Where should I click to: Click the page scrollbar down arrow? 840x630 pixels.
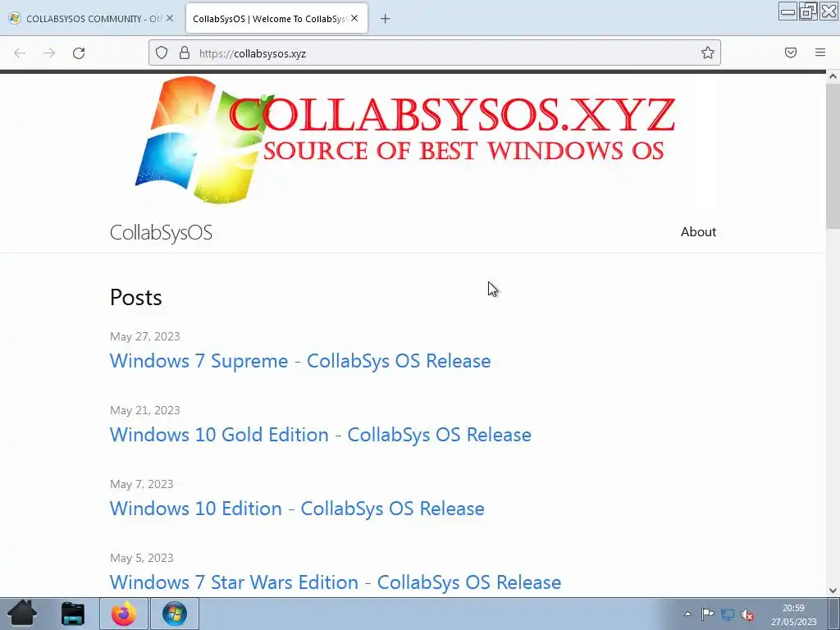click(x=833, y=591)
